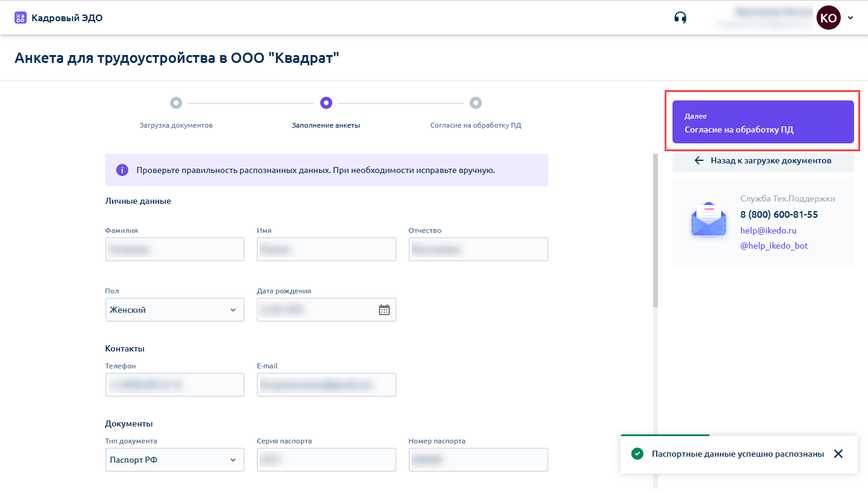Open the Пол dropdown
Image resolution: width=868 pixels, height=493 pixels.
[x=174, y=310]
